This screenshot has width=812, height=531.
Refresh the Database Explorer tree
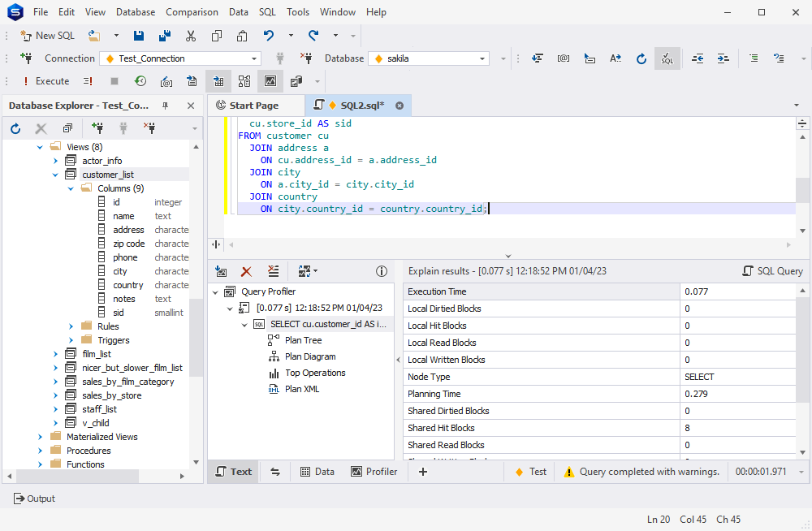(x=14, y=127)
